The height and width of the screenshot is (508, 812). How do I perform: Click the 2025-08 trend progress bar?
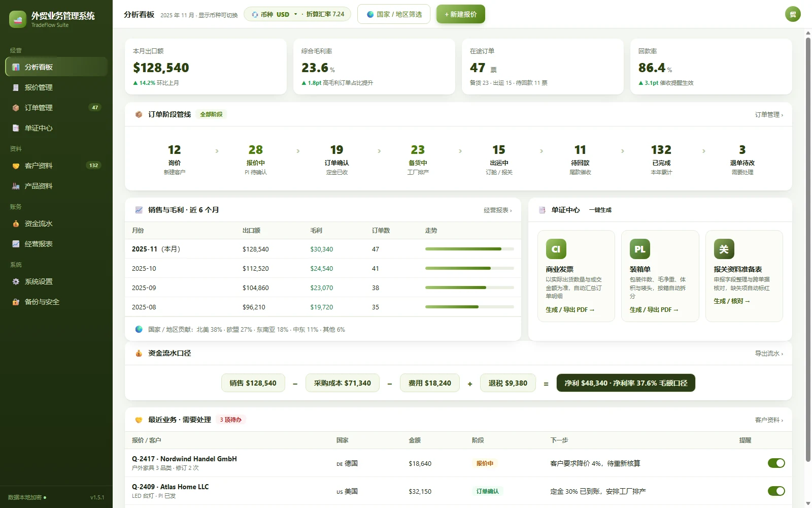click(x=469, y=307)
